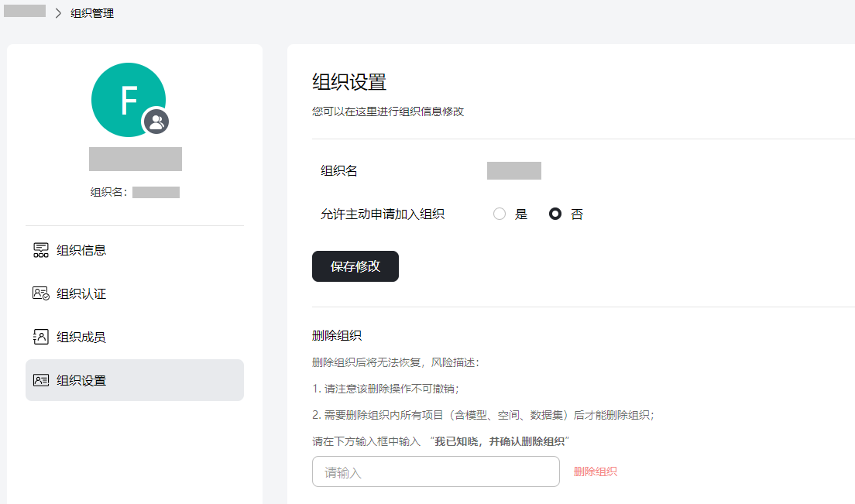Click the breadcrumb home placeholder

(x=25, y=12)
